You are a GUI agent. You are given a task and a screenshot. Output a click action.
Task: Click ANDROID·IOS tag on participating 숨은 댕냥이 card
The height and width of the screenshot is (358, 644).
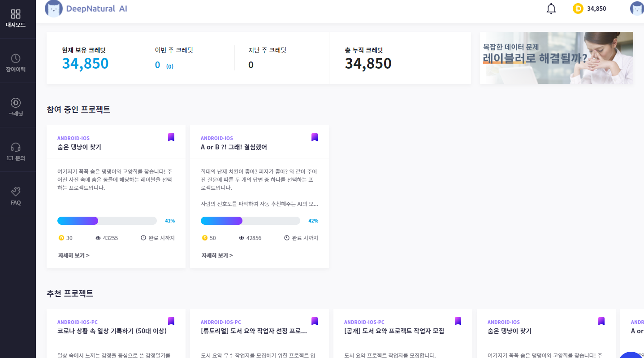pyautogui.click(x=73, y=138)
